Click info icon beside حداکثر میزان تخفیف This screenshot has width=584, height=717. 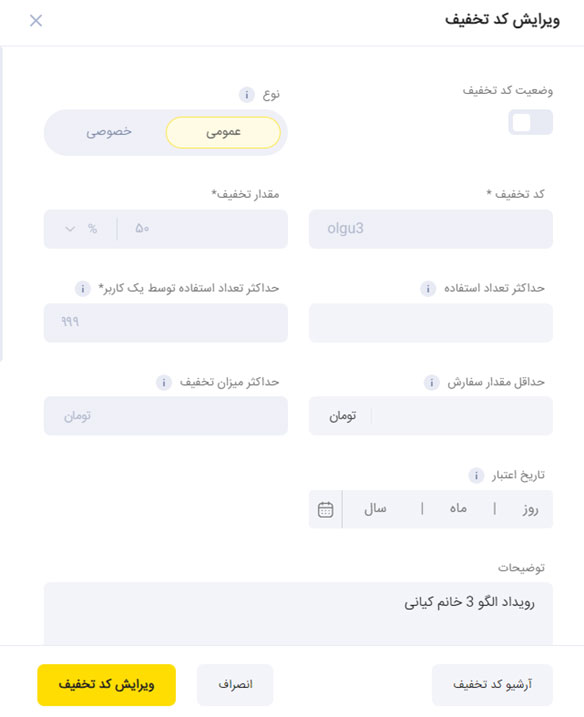coord(164,382)
